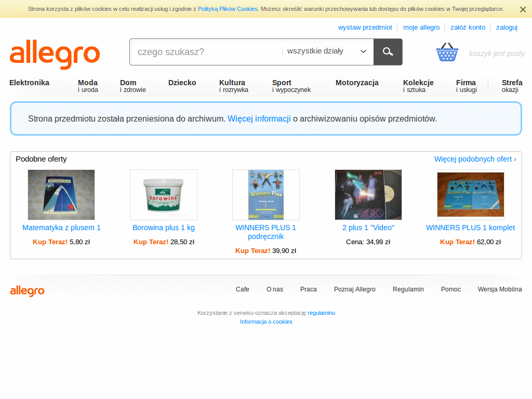Click załóż konto link
532x399 pixels.
[468, 28]
